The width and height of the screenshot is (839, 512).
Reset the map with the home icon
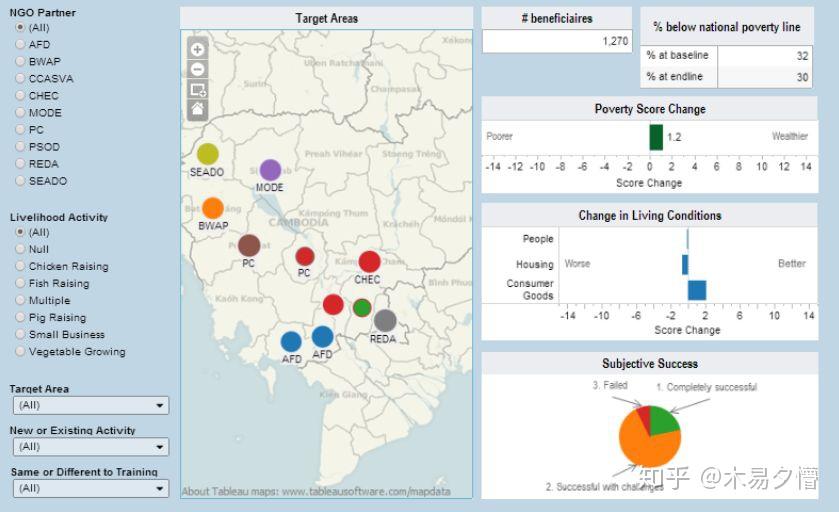(x=197, y=109)
